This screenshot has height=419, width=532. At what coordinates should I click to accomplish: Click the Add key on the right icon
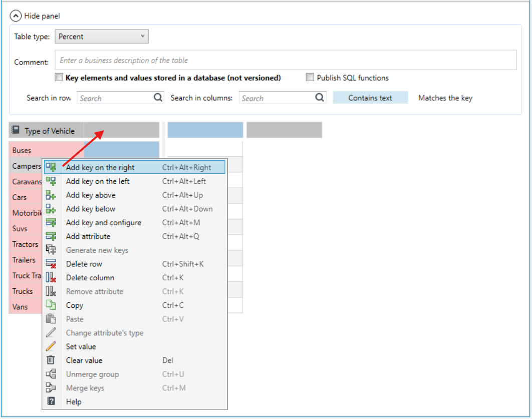pyautogui.click(x=51, y=167)
